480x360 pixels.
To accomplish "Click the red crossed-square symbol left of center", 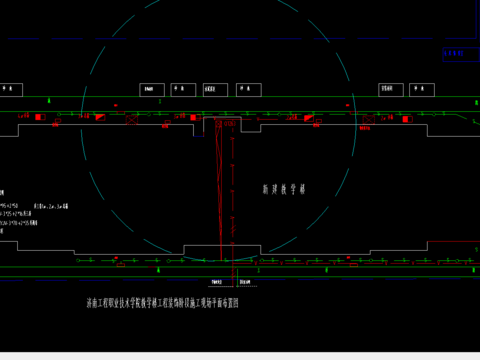I will [x=132, y=120].
